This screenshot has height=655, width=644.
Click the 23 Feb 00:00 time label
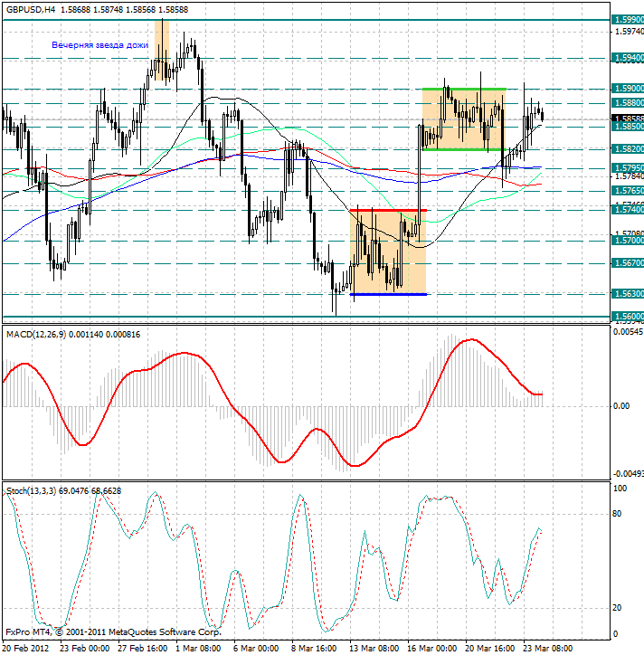pyautogui.click(x=84, y=649)
